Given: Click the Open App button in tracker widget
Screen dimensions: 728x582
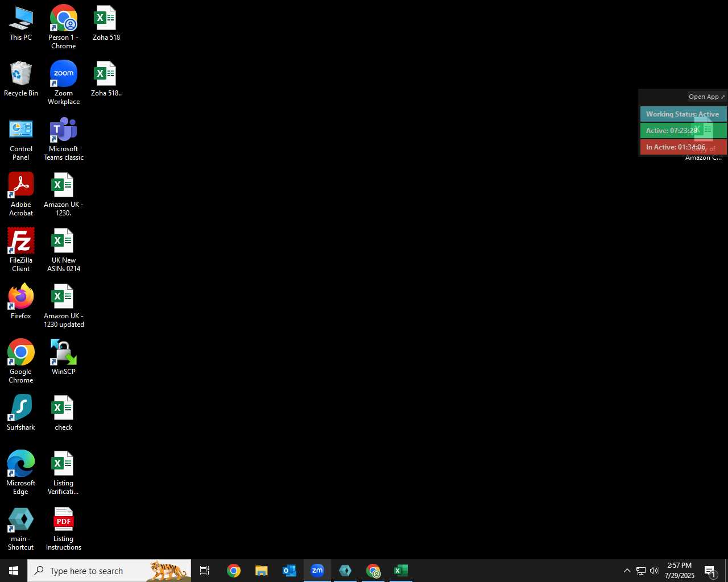Looking at the screenshot, I should point(707,97).
